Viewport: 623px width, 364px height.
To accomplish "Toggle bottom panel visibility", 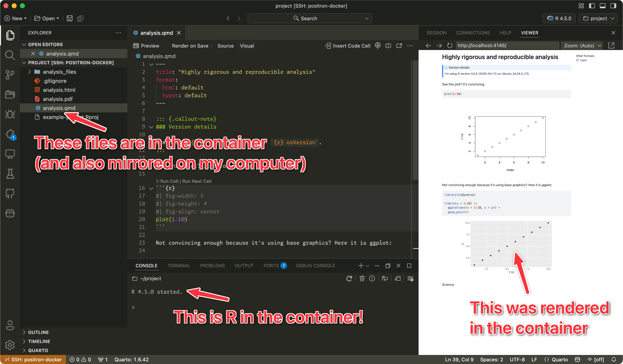I will pyautogui.click(x=602, y=6).
